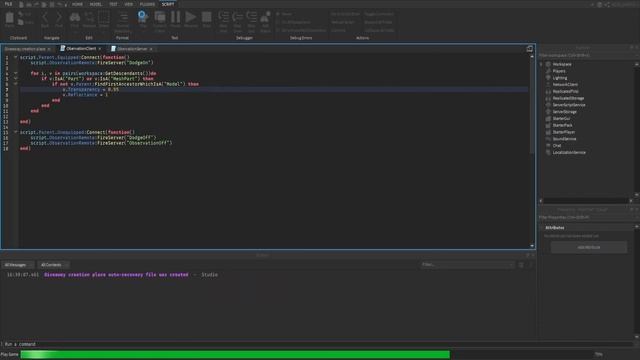Viewport: 640px width, 360px height.
Task: Open the Format Selection tool
Action: point(123,18)
